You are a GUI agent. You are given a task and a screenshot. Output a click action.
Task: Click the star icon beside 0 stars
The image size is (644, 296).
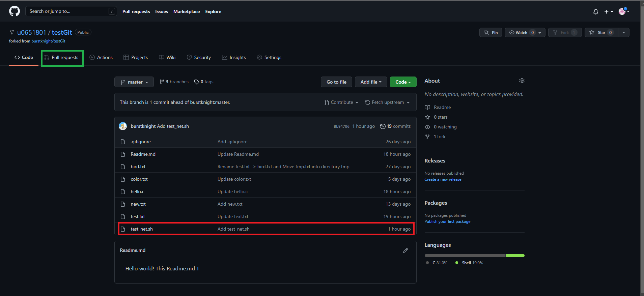tap(427, 117)
